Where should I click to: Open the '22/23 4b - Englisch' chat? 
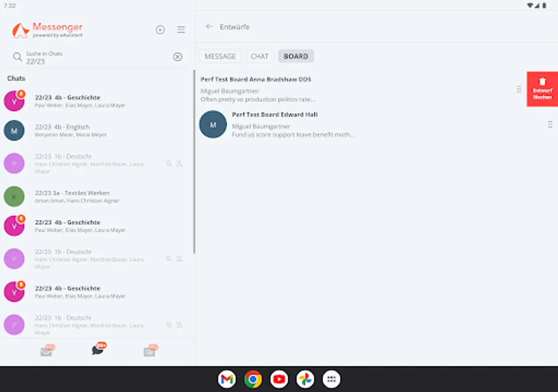pyautogui.click(x=97, y=131)
